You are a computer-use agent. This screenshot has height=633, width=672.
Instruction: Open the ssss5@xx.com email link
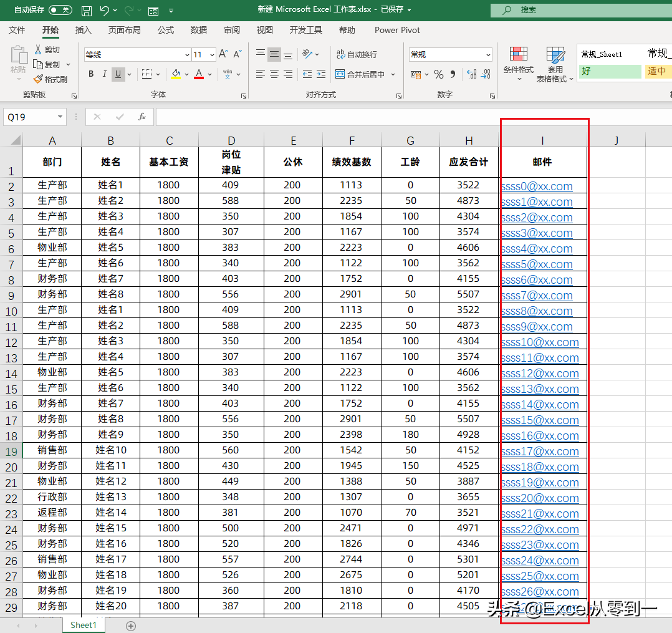[537, 264]
